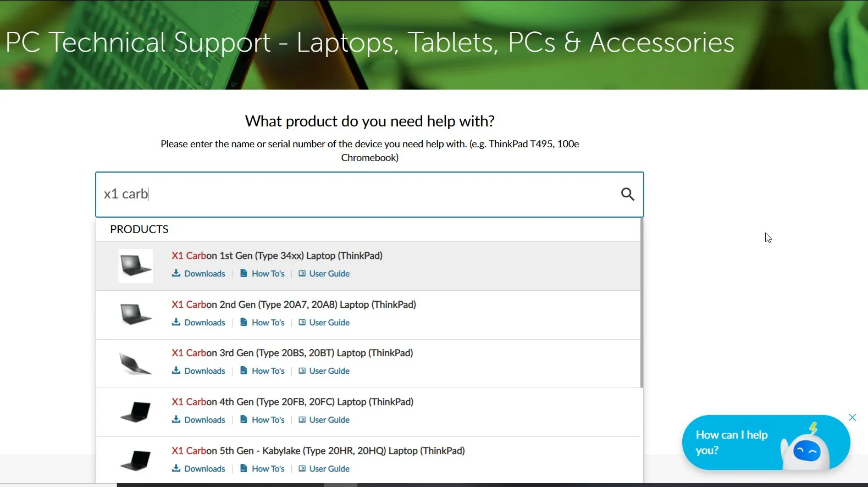Click book icon in X1 Carbon 3rd Gen row
The width and height of the screenshot is (868, 487).
(302, 371)
